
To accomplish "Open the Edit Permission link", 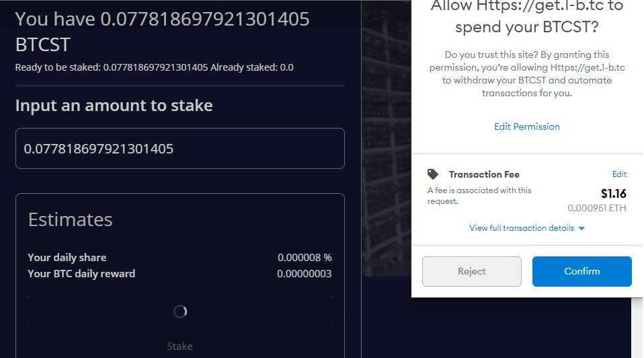I will coord(526,127).
